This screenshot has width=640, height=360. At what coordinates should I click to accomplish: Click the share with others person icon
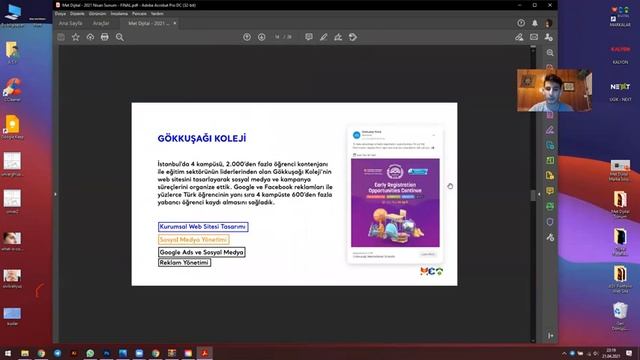pos(549,37)
